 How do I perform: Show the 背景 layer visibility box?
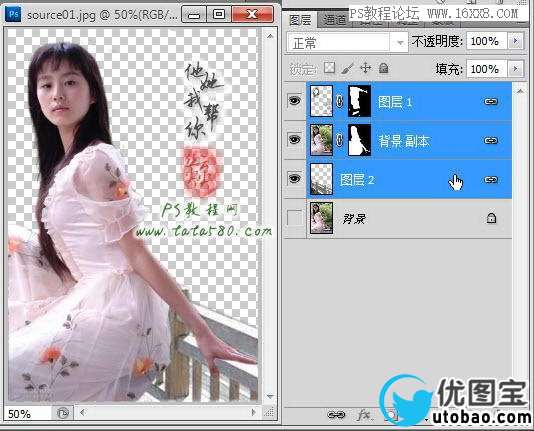pyautogui.click(x=295, y=218)
